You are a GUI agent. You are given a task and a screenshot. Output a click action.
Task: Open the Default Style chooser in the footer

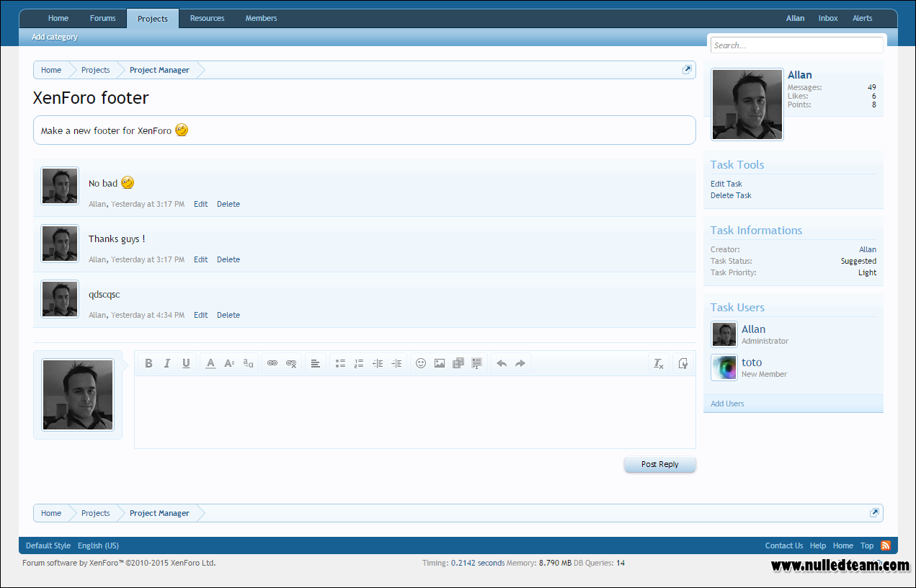48,545
